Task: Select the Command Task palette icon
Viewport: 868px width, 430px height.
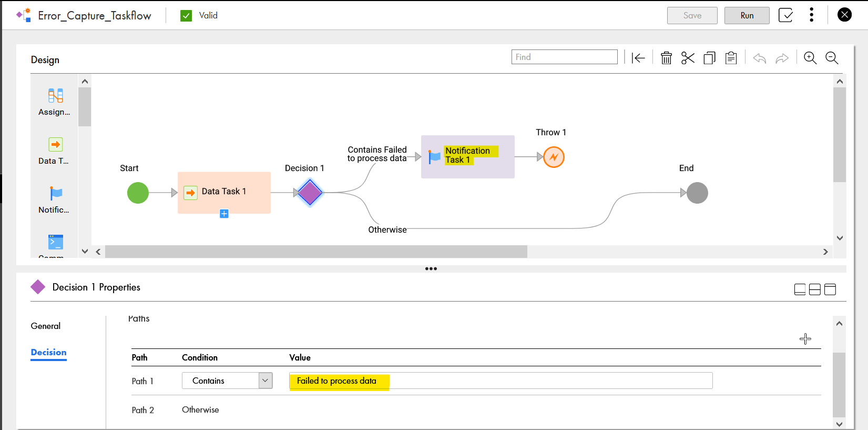Action: [55, 242]
